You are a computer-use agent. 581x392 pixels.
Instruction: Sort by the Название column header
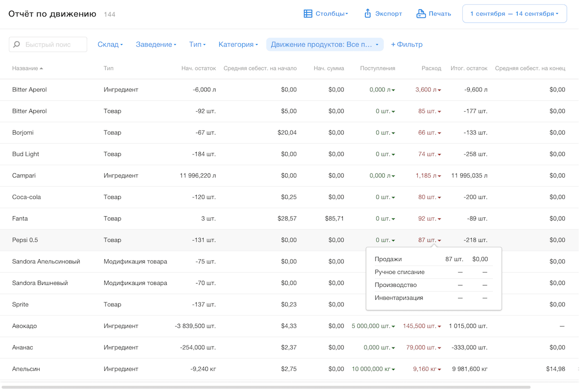point(28,68)
